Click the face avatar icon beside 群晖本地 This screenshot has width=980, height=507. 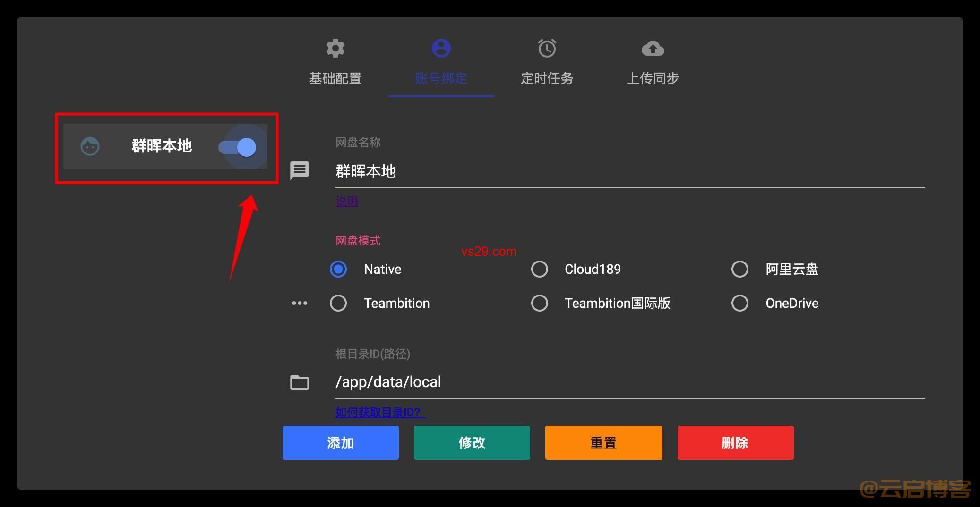90,146
